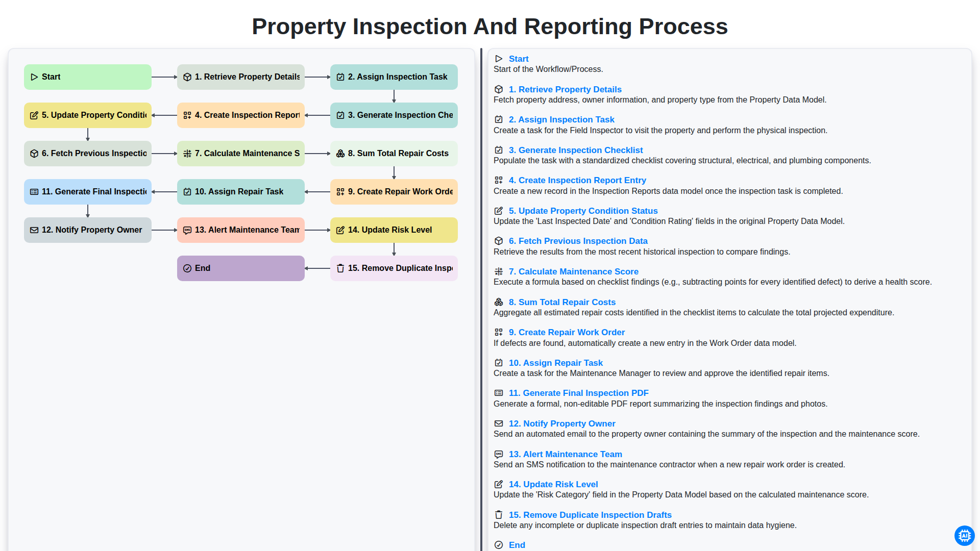Open 2. Assign Inspection Task link
980x551 pixels.
(x=561, y=119)
